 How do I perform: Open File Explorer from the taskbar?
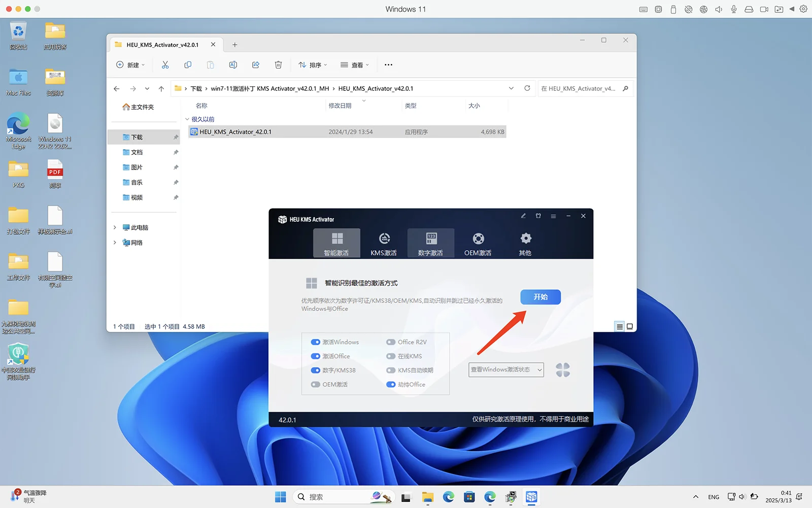pos(427,497)
